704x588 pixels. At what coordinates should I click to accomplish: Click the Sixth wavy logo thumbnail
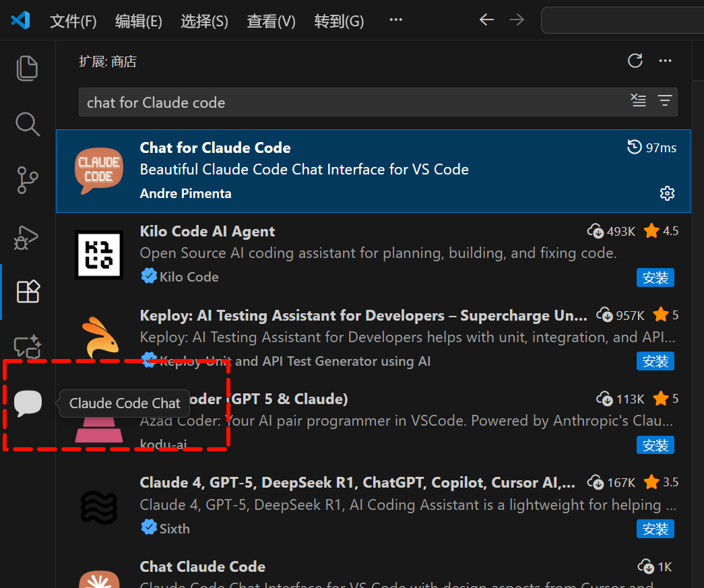tap(99, 507)
